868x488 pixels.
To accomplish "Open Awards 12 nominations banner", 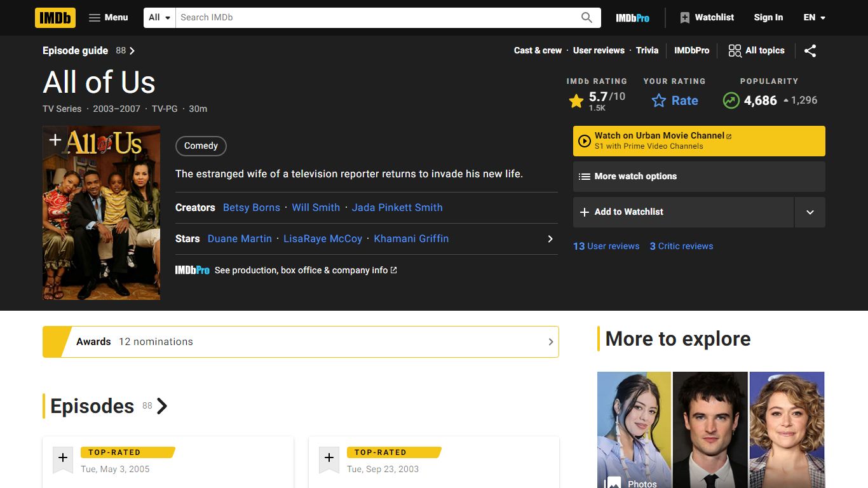I will tap(301, 342).
